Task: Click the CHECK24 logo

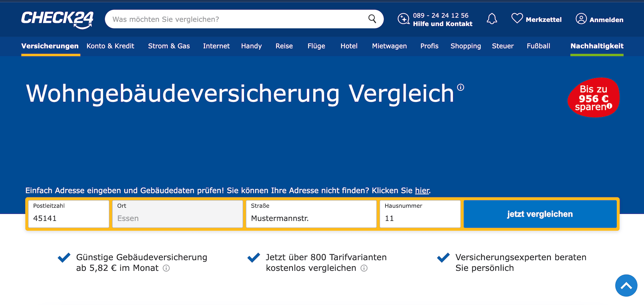Action: [57, 20]
